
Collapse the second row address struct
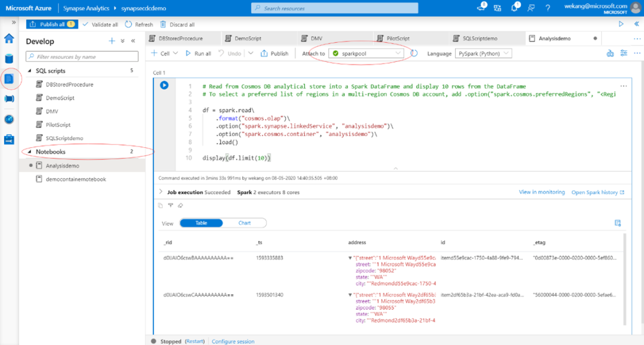[x=350, y=295]
